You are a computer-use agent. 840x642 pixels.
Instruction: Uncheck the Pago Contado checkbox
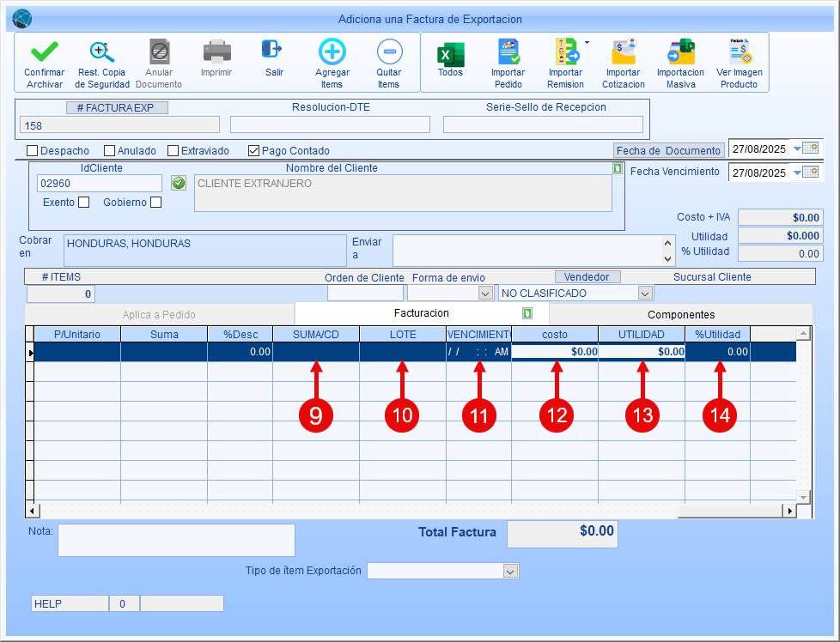pos(253,151)
